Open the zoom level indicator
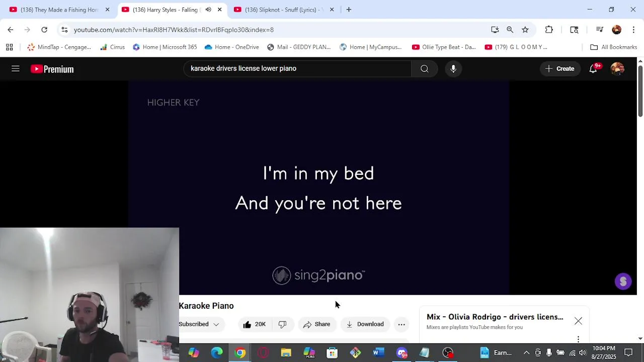The image size is (644, 362). pyautogui.click(x=510, y=30)
